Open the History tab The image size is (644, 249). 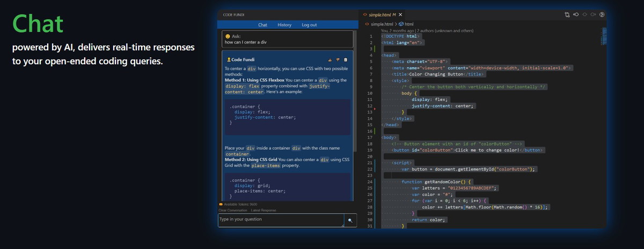click(x=284, y=25)
